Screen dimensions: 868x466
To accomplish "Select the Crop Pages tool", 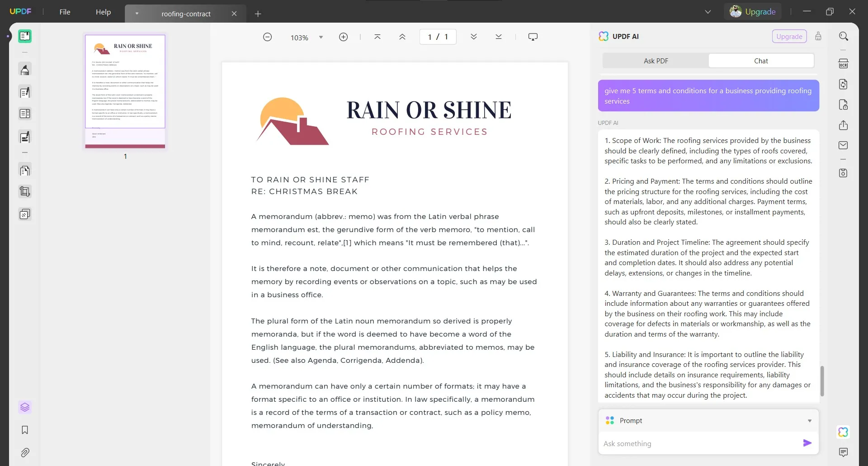I will click(25, 191).
